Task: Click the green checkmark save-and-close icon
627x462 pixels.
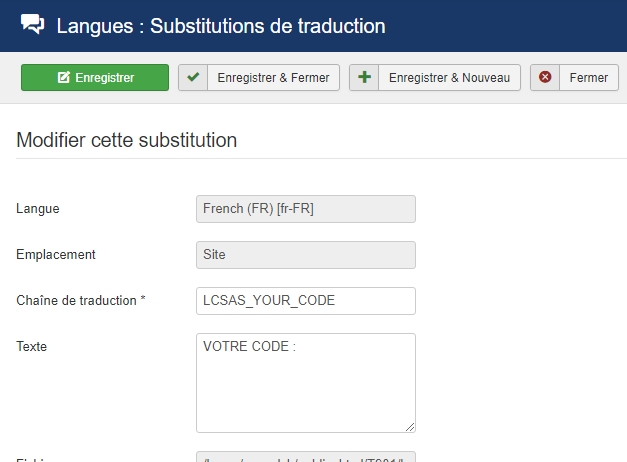Action: pos(193,78)
